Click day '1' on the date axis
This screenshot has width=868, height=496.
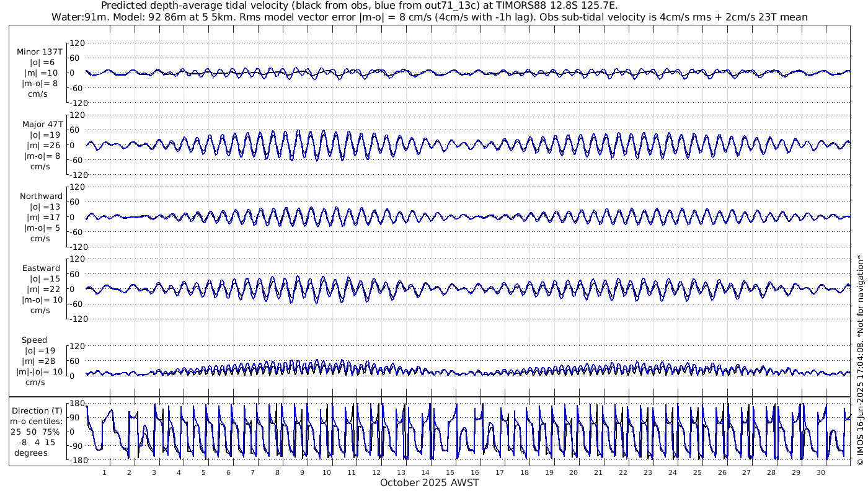click(104, 472)
